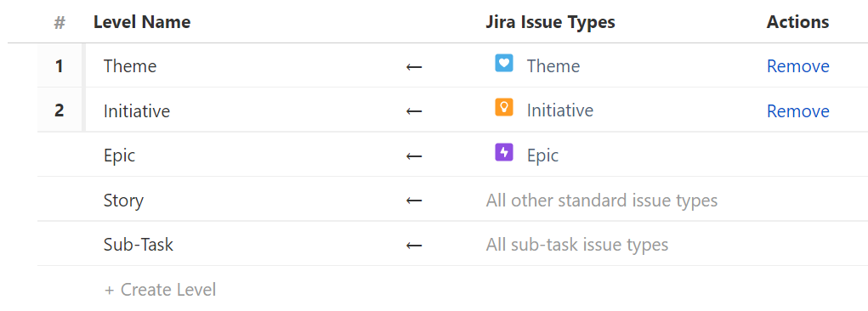Remove the Theme level
The height and width of the screenshot is (311, 868).
797,66
